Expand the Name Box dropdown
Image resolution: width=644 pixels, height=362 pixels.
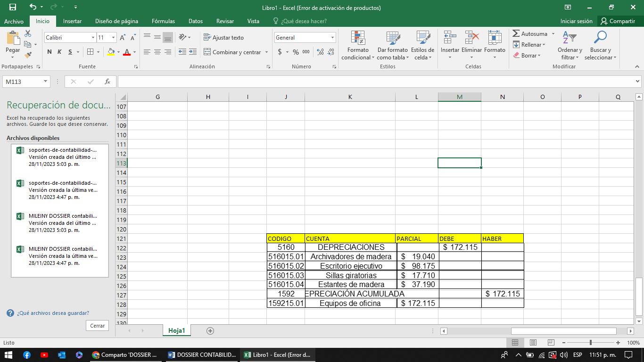(45, 82)
